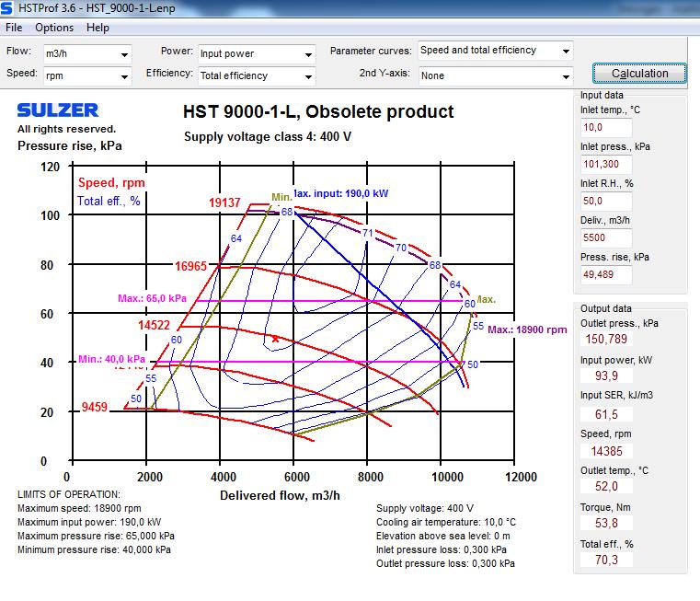
Task: Click the Max.: 65,0 kPa label
Action: point(152,298)
